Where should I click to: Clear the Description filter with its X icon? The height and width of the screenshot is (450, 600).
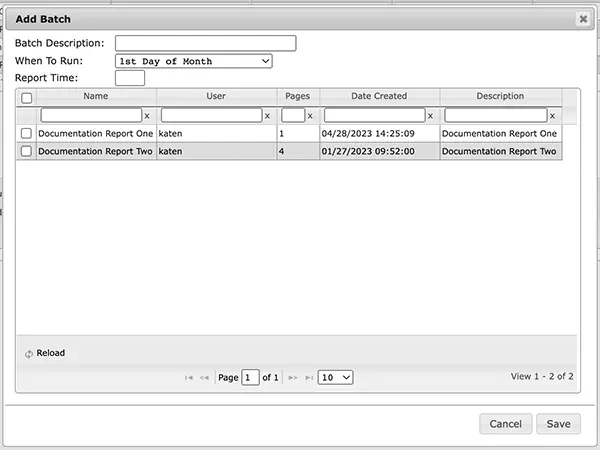[x=552, y=116]
